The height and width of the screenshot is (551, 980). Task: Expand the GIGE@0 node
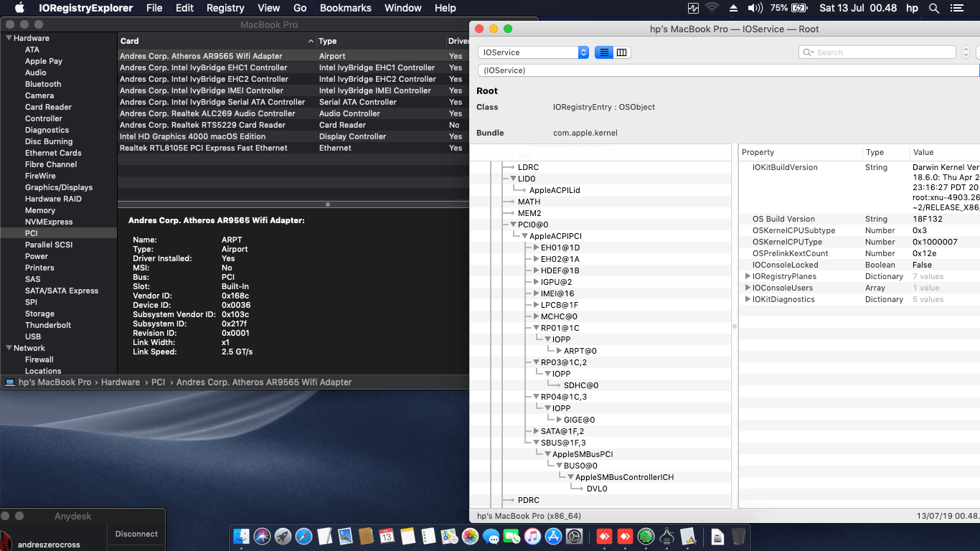coord(559,420)
